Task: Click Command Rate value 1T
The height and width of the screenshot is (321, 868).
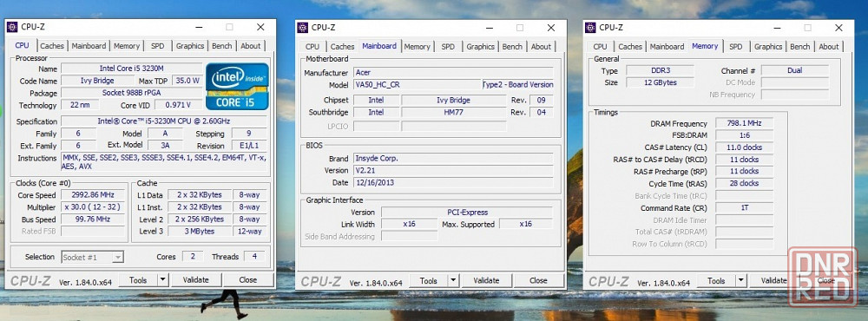Action: click(745, 208)
